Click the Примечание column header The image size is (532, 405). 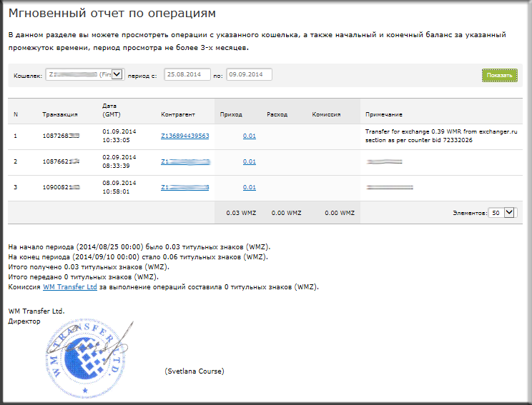[384, 114]
